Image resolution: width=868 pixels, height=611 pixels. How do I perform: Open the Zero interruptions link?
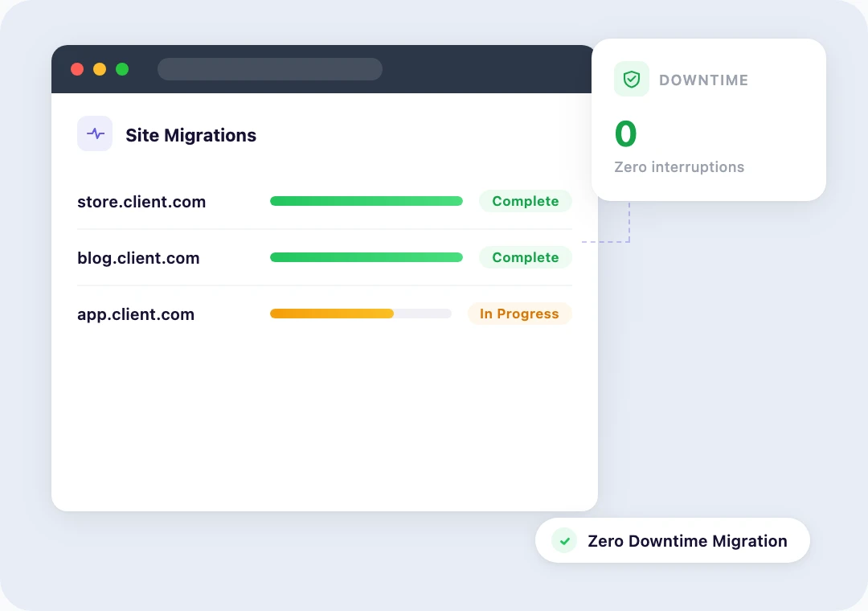pos(679,166)
